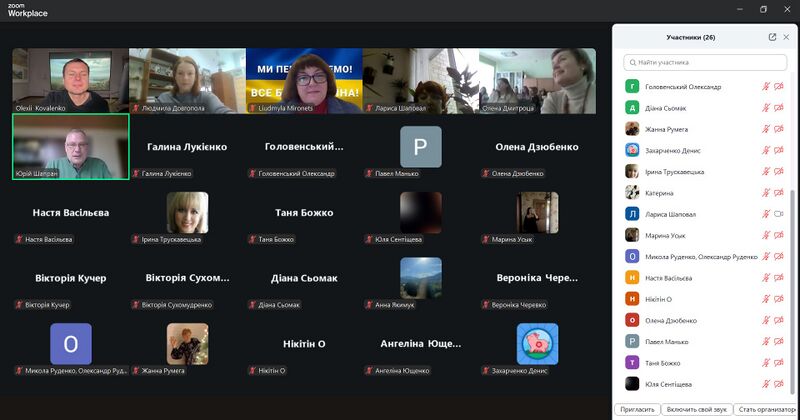Click video icon beside Лариса Шаповал
This screenshot has width=800, height=420.
(x=779, y=214)
